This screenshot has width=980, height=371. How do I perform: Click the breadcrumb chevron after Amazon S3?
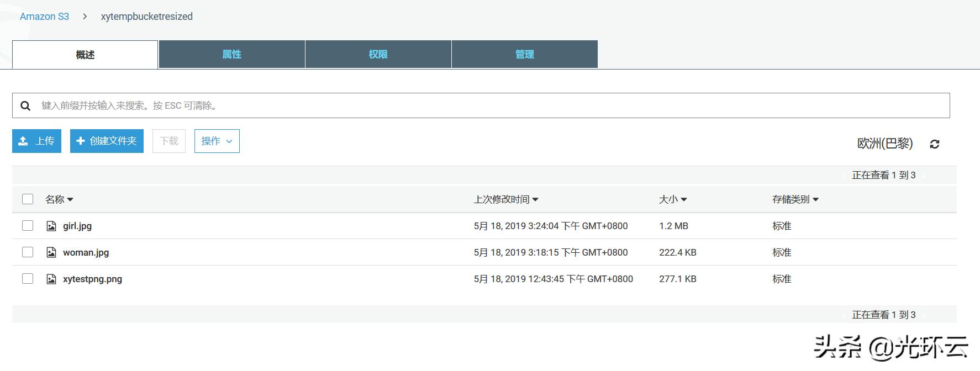point(85,17)
